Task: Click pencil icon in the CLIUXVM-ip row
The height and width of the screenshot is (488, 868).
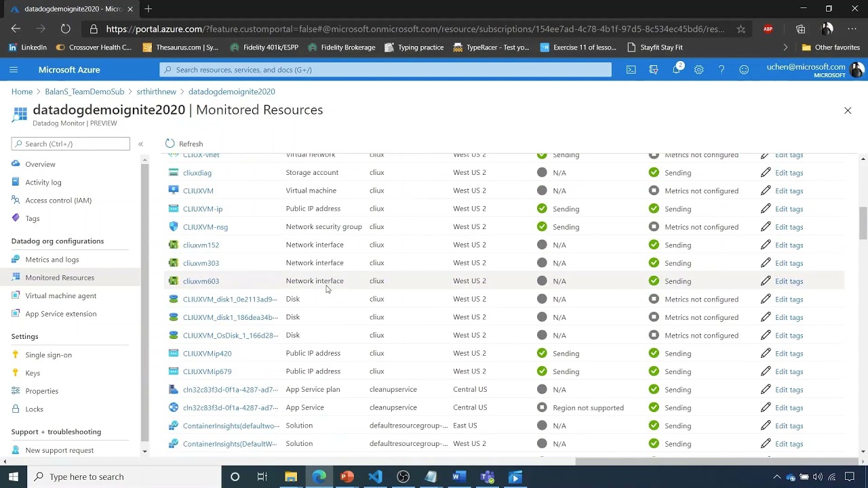Action: tap(766, 209)
